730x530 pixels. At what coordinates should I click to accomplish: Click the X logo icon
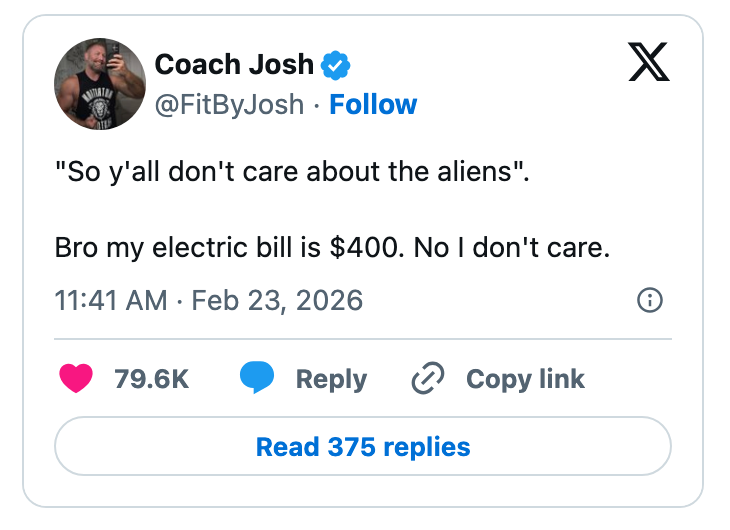pyautogui.click(x=648, y=65)
